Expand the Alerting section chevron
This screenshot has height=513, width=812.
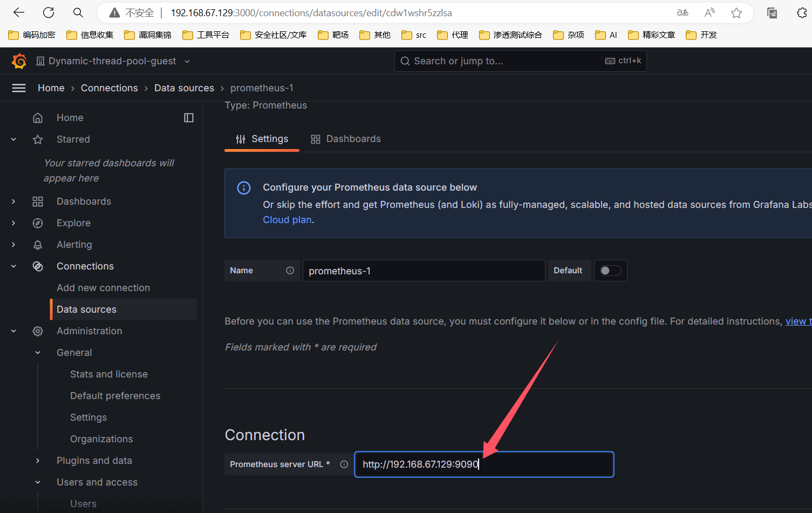point(13,245)
